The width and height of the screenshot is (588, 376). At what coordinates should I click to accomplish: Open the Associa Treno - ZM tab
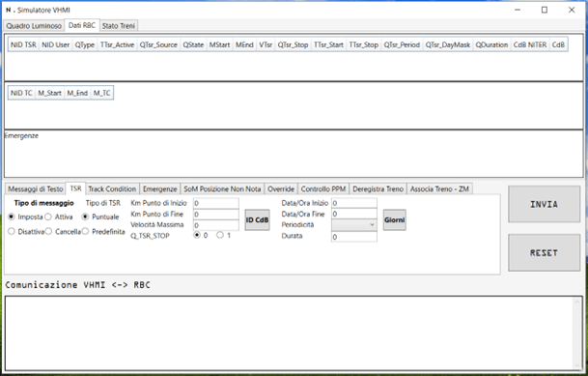click(x=439, y=188)
